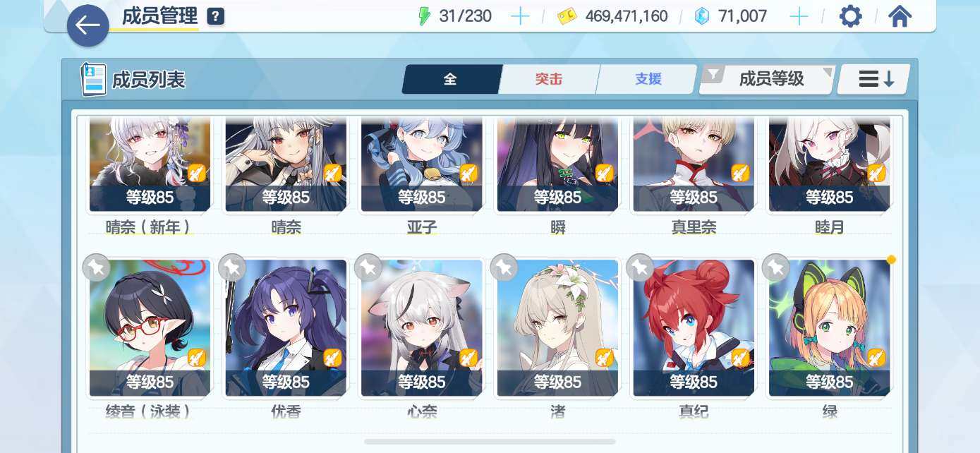Image resolution: width=980 pixels, height=453 pixels.
Task: Add blue gems with the plus icon
Action: (x=799, y=16)
